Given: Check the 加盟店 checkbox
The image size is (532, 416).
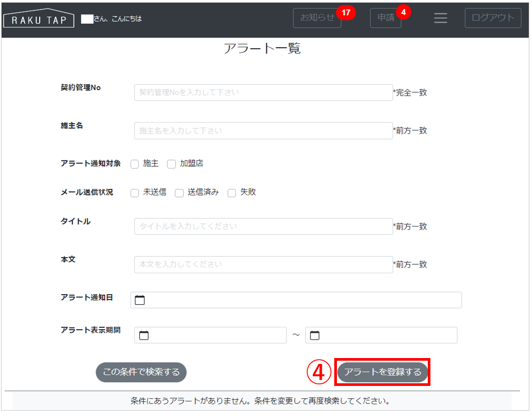Looking at the screenshot, I should pos(171,164).
